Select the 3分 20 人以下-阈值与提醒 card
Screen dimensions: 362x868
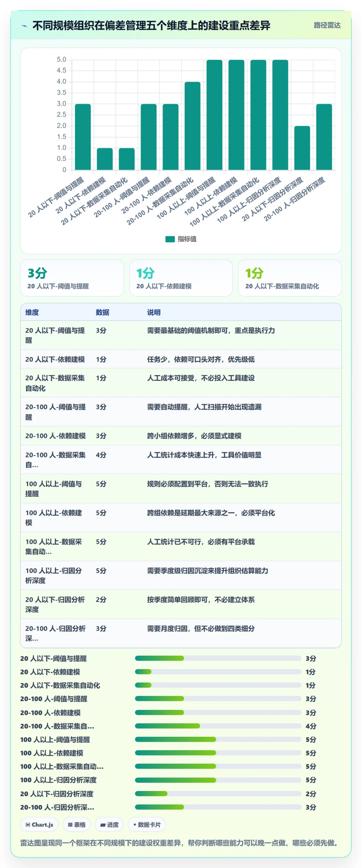[72, 278]
